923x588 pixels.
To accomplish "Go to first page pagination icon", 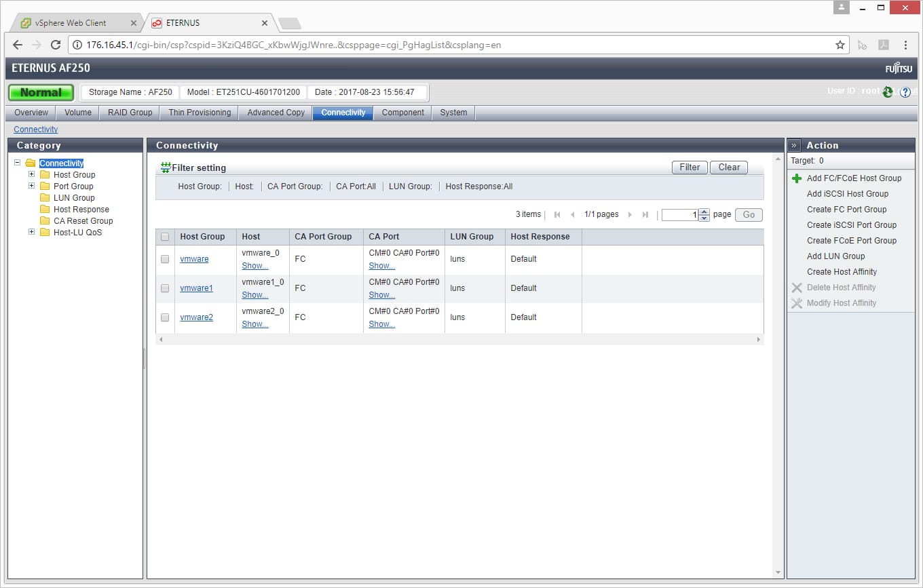I will click(557, 214).
